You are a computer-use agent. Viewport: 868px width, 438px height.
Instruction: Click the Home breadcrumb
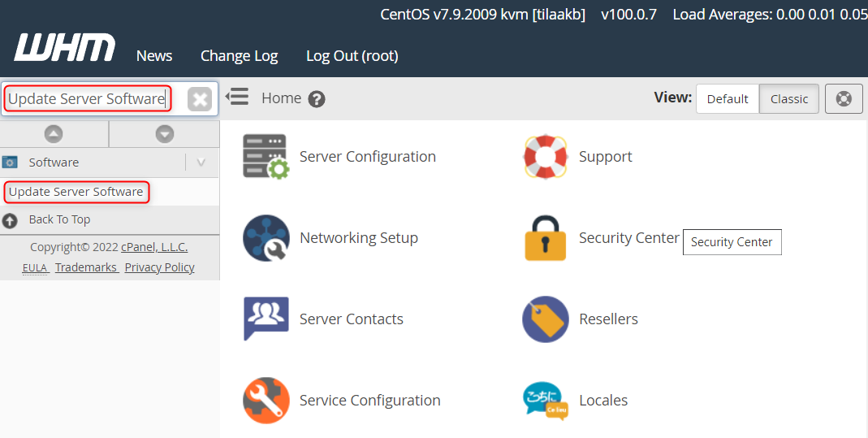(x=281, y=98)
